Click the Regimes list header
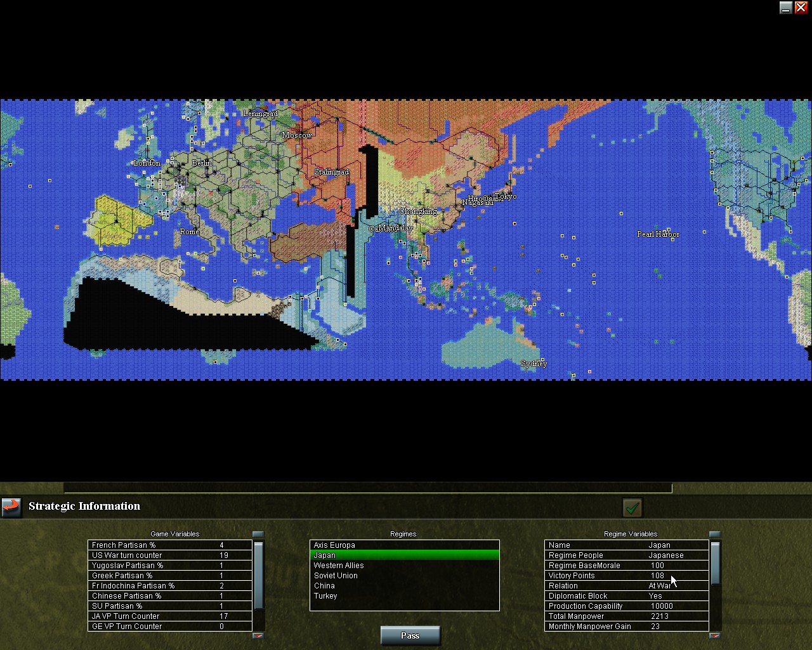The width and height of the screenshot is (812, 650). 403,534
